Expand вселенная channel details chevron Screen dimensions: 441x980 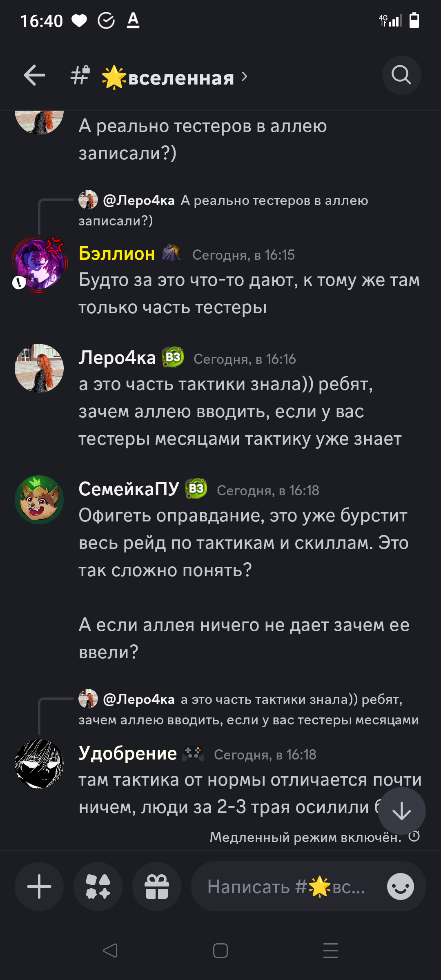coord(244,76)
